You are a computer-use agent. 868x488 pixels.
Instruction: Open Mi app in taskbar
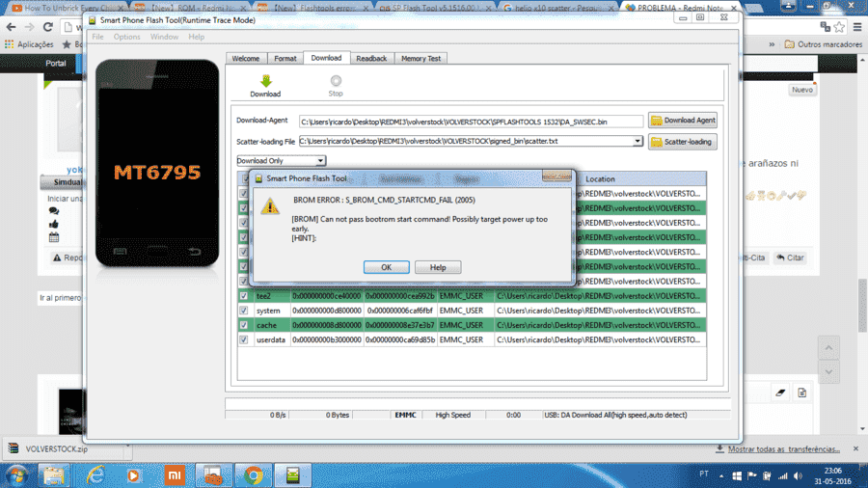175,475
